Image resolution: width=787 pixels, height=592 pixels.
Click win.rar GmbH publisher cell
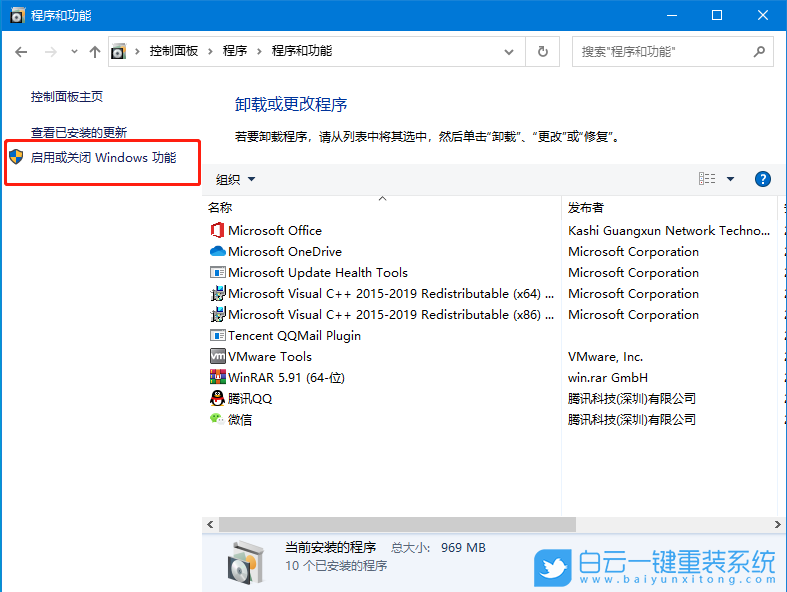pyautogui.click(x=608, y=378)
